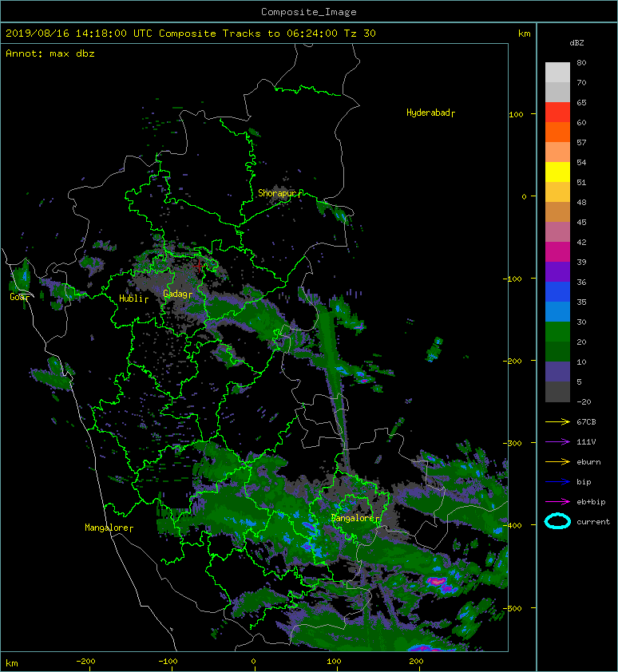Click the Mangalore city label
The image size is (618, 672).
(x=109, y=528)
